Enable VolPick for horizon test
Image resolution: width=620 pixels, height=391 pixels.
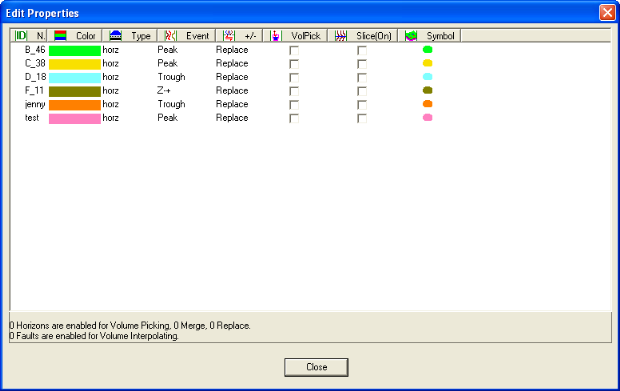(x=294, y=118)
